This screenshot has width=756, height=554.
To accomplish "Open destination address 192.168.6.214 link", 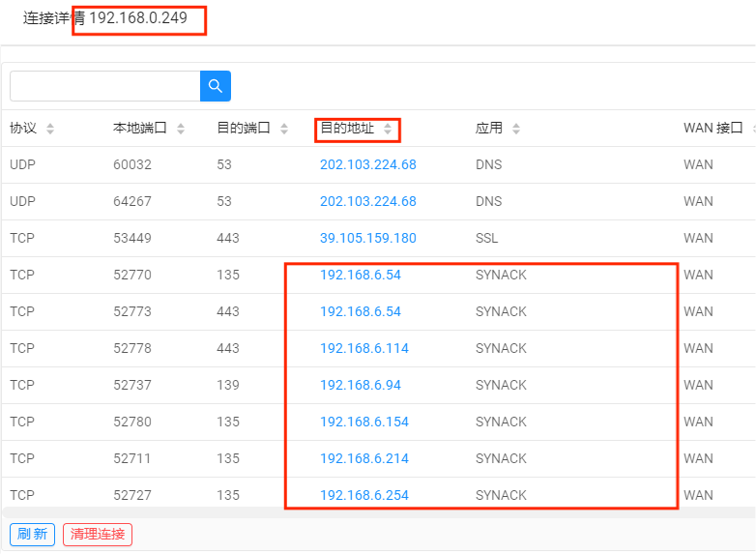I will (363, 458).
